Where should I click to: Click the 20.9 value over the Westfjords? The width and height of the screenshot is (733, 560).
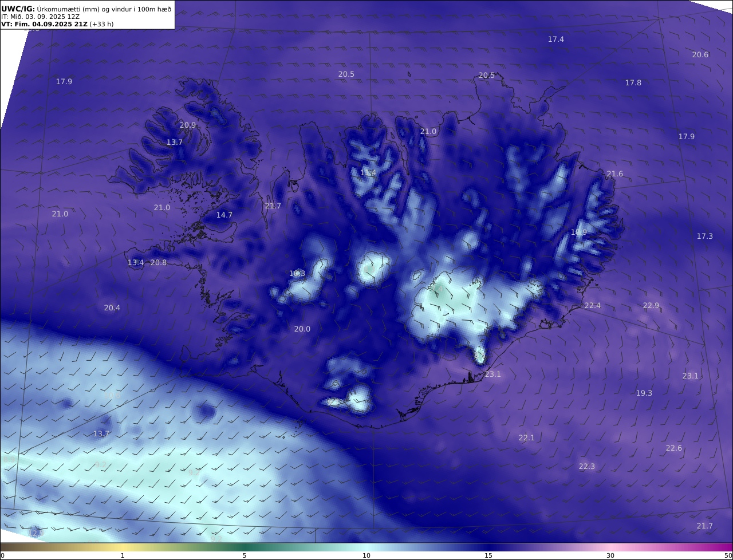(x=187, y=125)
